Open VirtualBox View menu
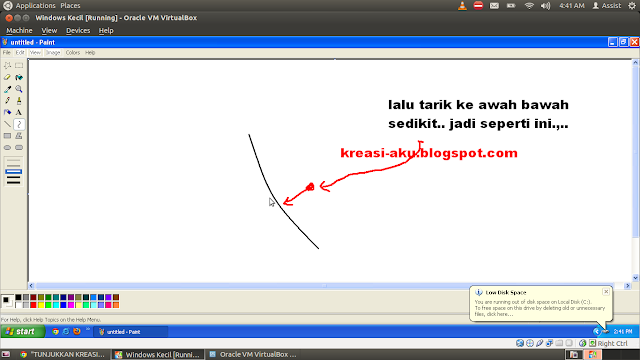Viewport: 640px width, 360px height. tap(49, 31)
